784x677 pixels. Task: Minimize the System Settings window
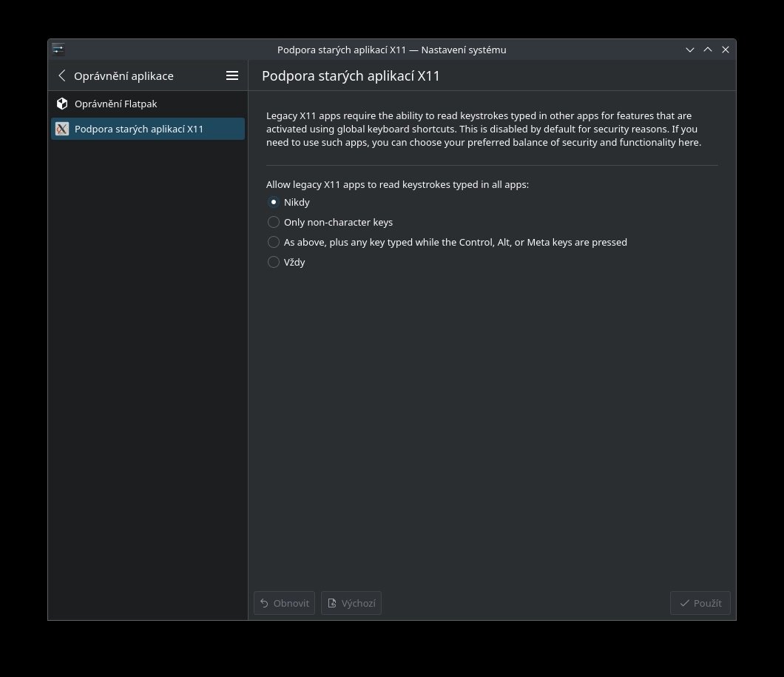[690, 50]
